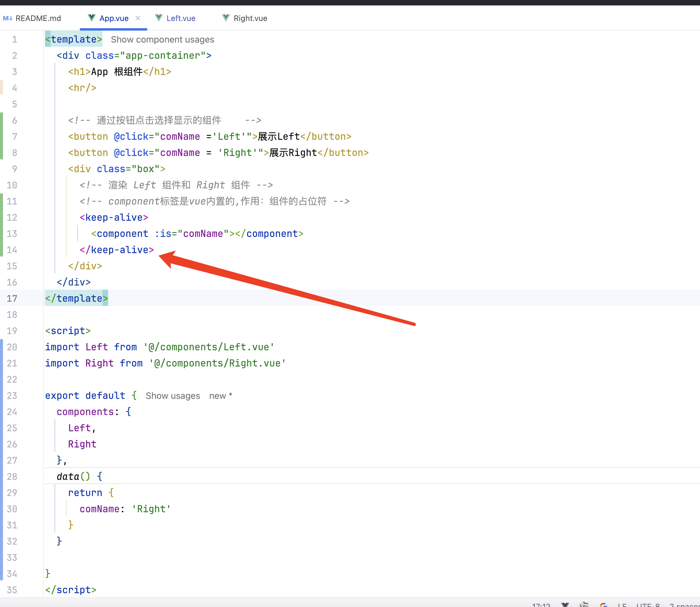Close the App.vue editor tab
Viewport: 700px width, 607px height.
click(x=138, y=18)
